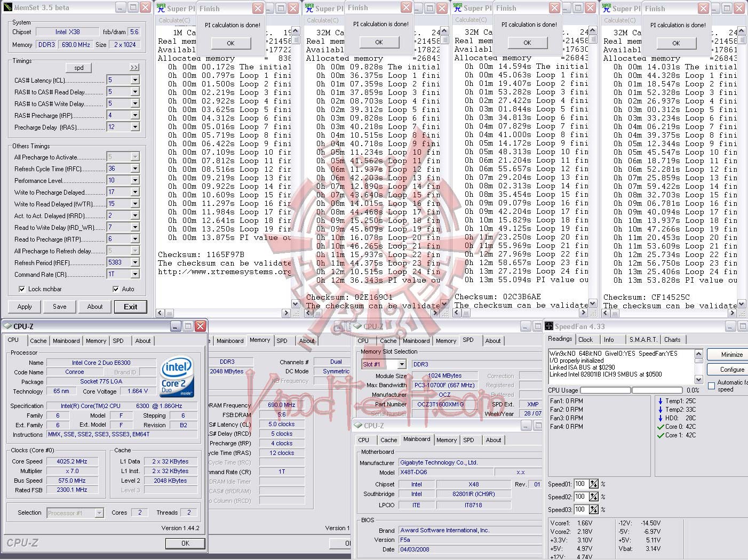This screenshot has width=748, height=560.
Task: Click Super PI icon of window with checksum 02E169C1
Action: click(x=309, y=8)
